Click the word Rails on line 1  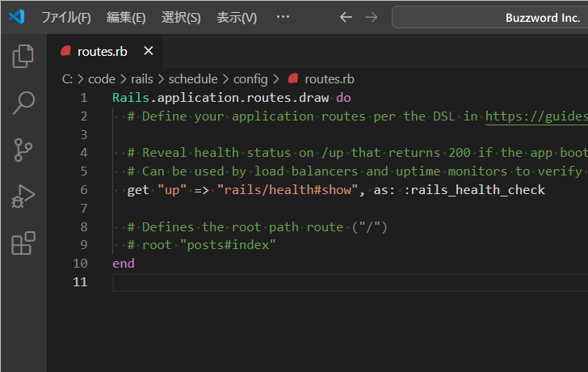(x=131, y=98)
